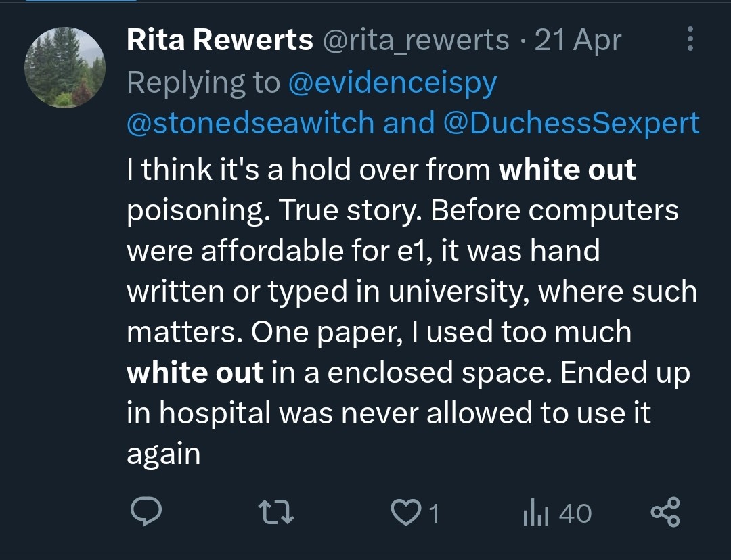
Task: Open the @rita_rewerts handle link
Action: tap(416, 41)
